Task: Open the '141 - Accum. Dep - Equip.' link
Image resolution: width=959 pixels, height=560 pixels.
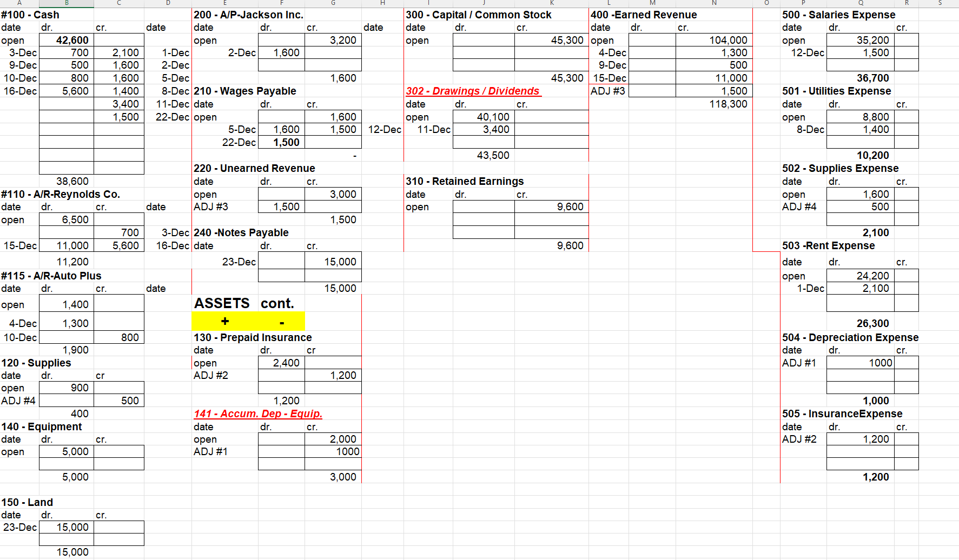Action: point(258,414)
